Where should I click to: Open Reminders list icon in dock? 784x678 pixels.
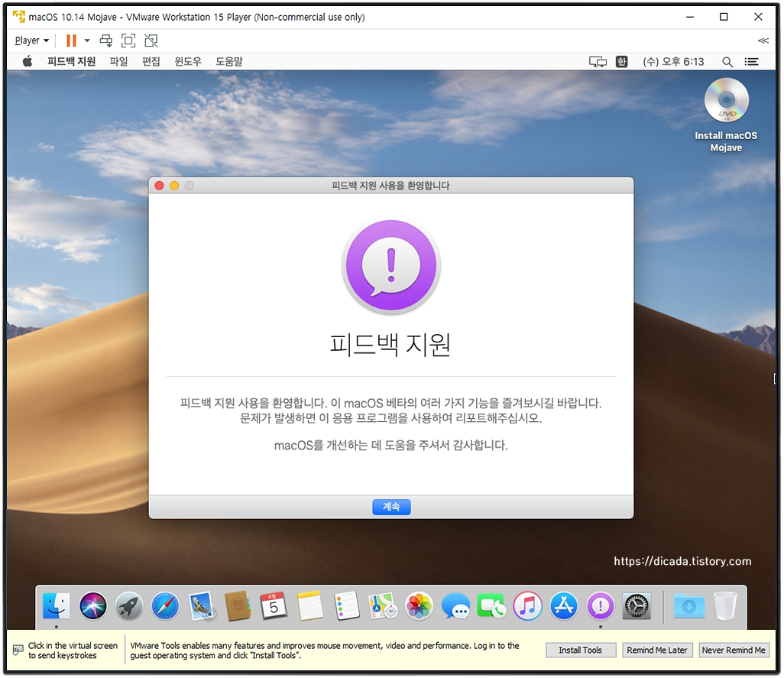346,606
